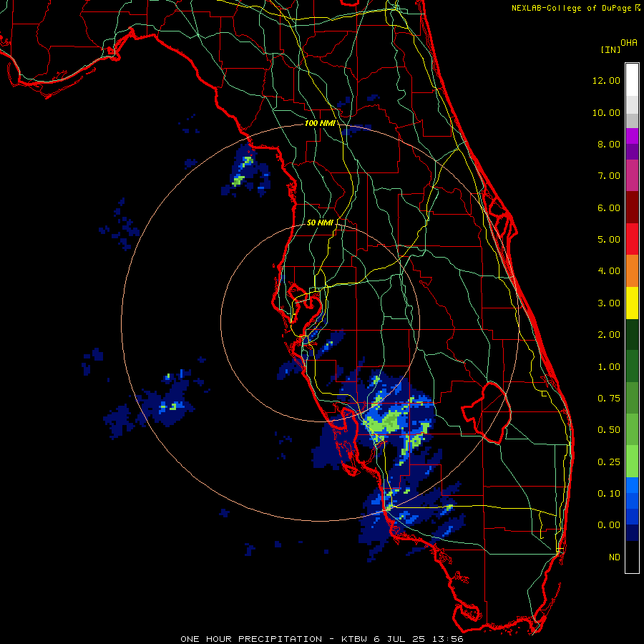
Task: Click the 0.50 legend value
Action: [609, 430]
